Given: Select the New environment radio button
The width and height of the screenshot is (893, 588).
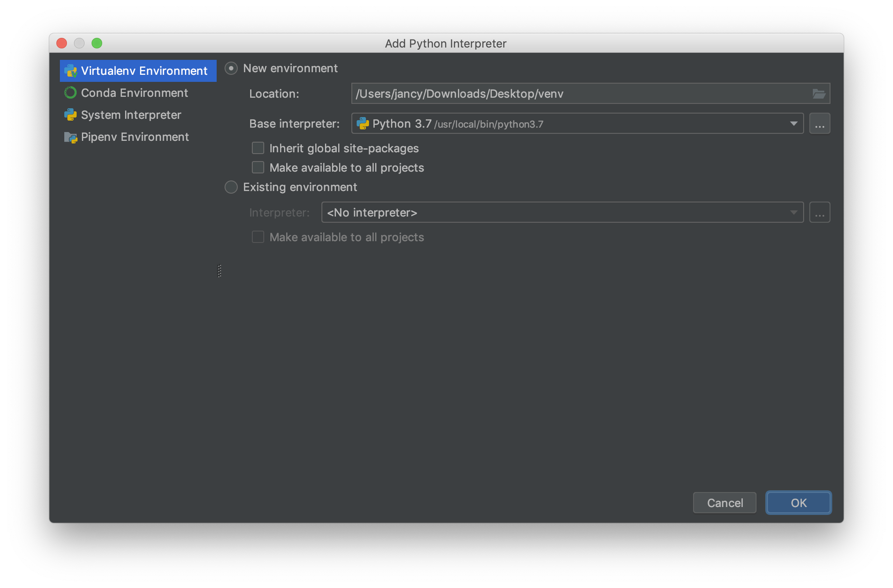Looking at the screenshot, I should point(231,69).
